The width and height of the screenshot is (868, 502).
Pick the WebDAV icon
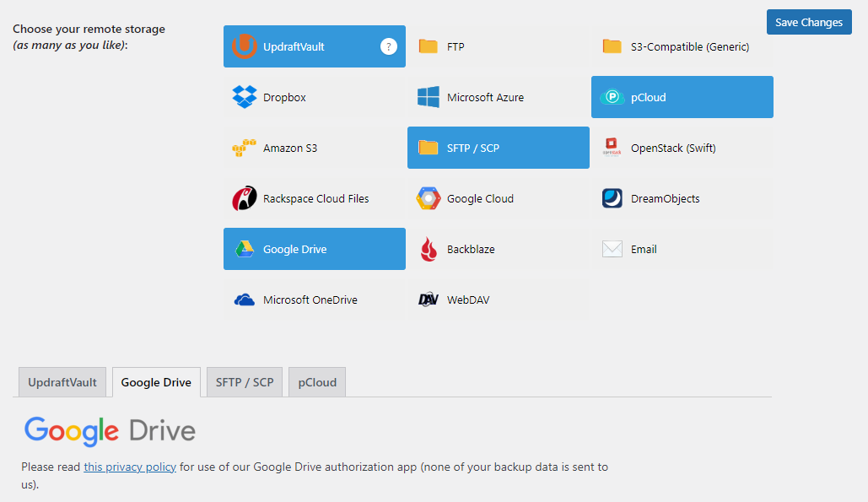point(428,300)
